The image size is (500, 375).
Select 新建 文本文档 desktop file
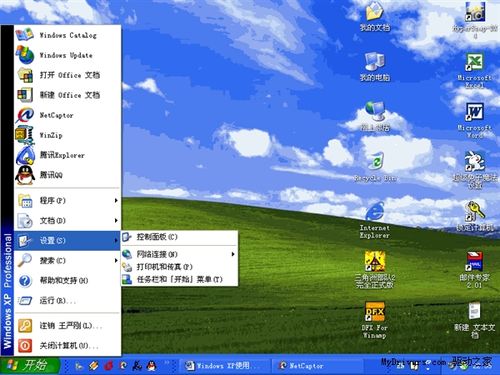[x=475, y=320]
